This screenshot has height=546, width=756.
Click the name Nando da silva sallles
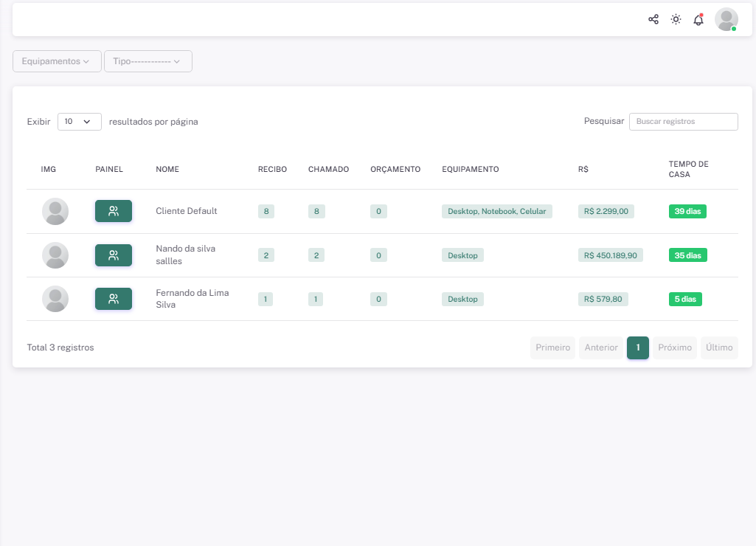(186, 255)
